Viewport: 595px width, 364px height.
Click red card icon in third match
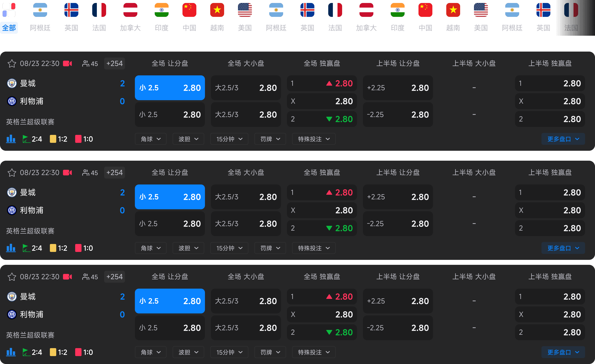coord(78,352)
